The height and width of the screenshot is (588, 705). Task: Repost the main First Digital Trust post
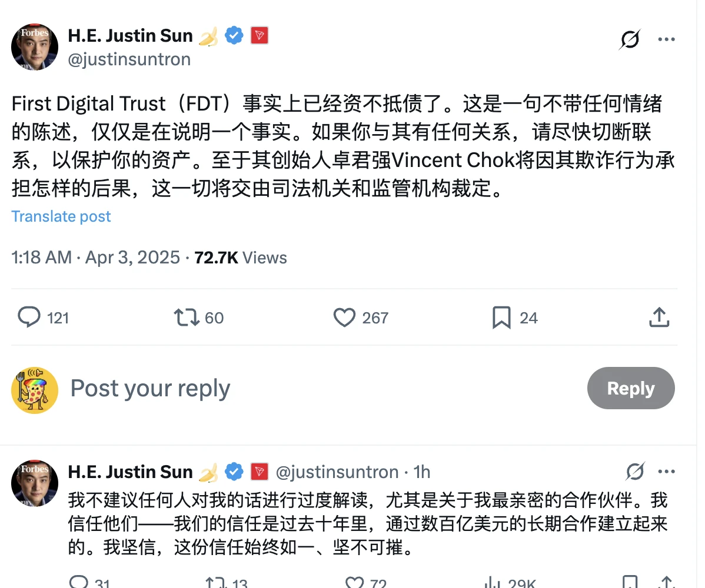(x=185, y=318)
